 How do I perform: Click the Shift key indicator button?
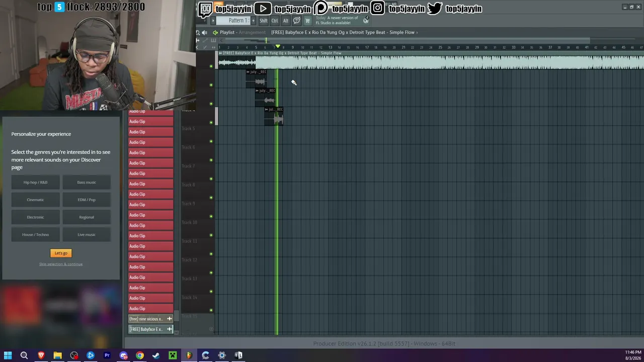(x=264, y=21)
